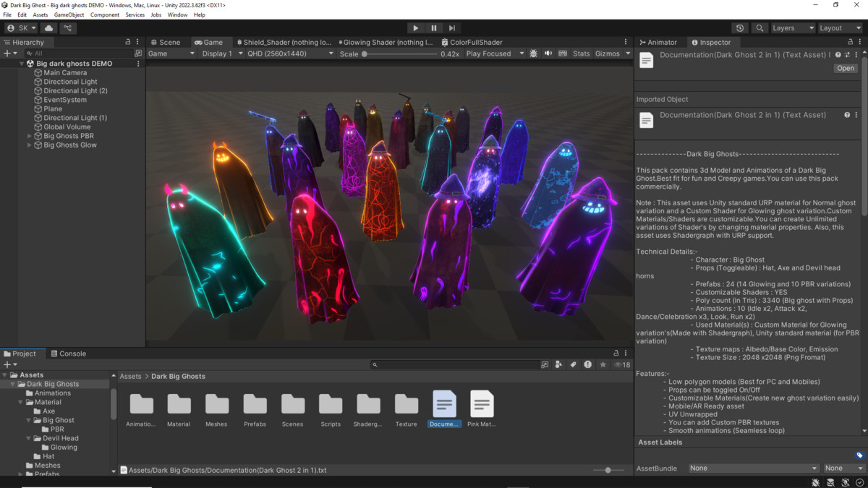868x488 pixels.
Task: Click the Play button in the toolbar
Action: (x=415, y=27)
